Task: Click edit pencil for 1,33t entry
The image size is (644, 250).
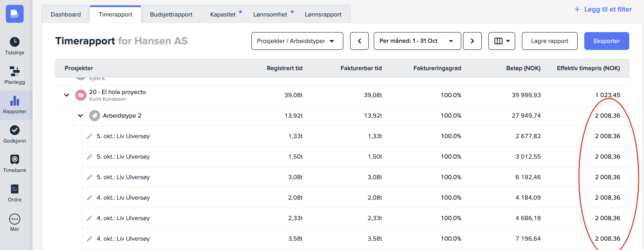Action: 90,136
